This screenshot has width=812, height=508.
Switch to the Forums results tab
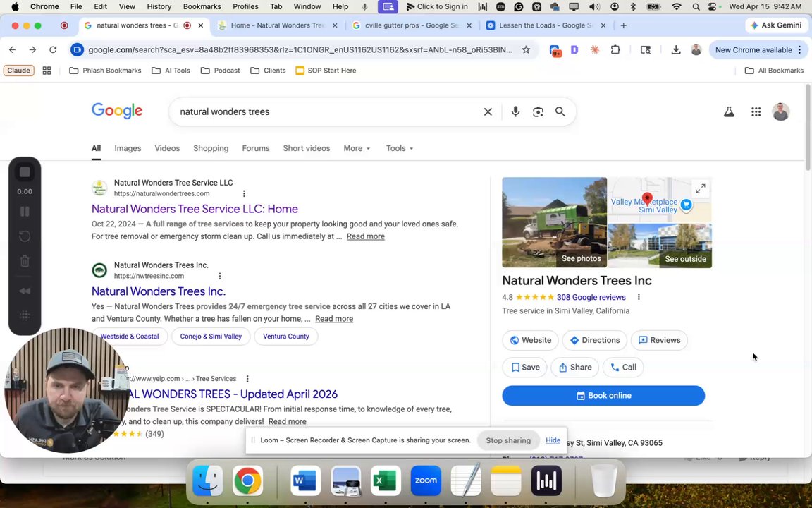click(x=256, y=148)
